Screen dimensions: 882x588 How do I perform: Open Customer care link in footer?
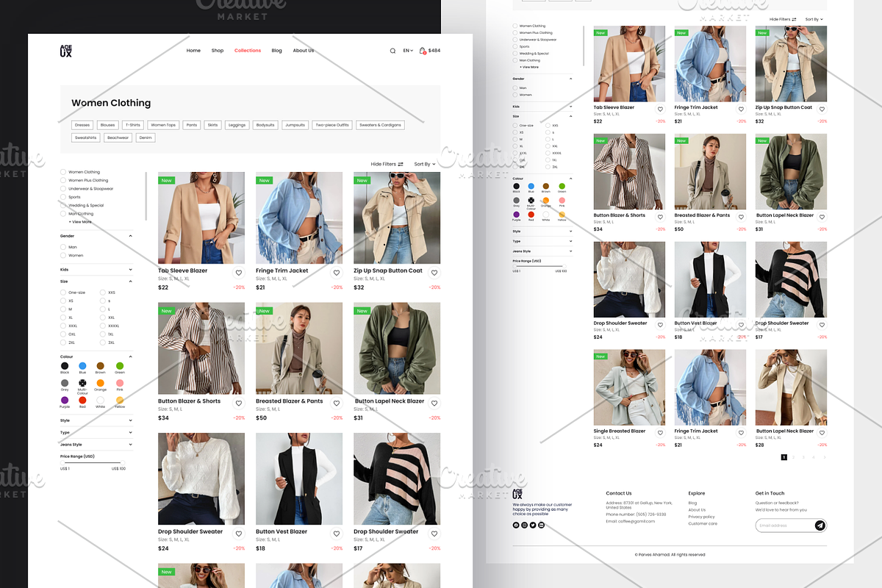point(703,524)
